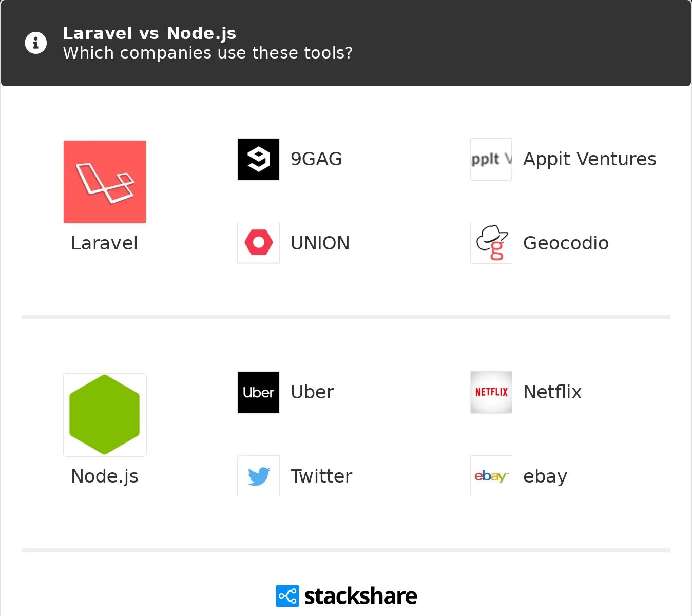Click the Geocodio company name
The width and height of the screenshot is (692, 616).
pos(566,243)
